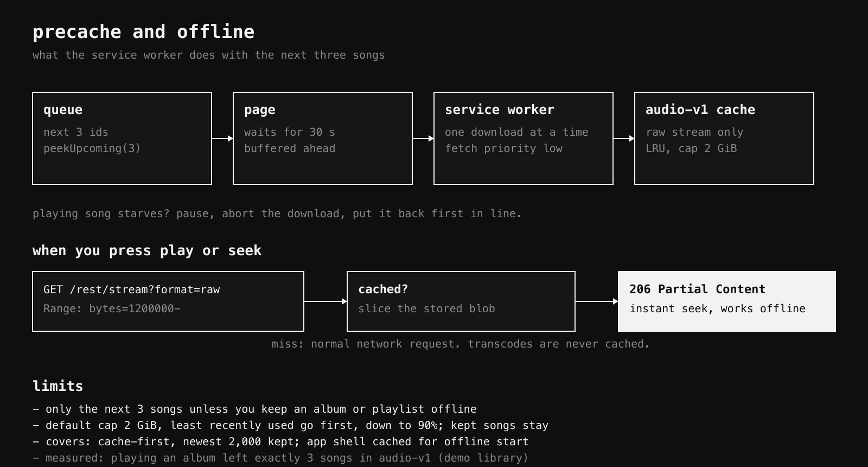Click the "precache and offline" title
Screen dimensions: 868x467
click(143, 32)
